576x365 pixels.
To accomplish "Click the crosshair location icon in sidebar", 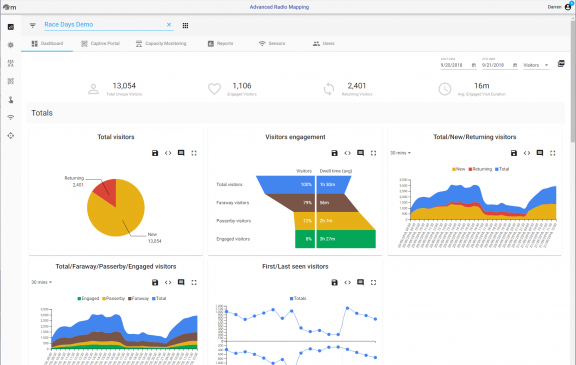I will (11, 136).
